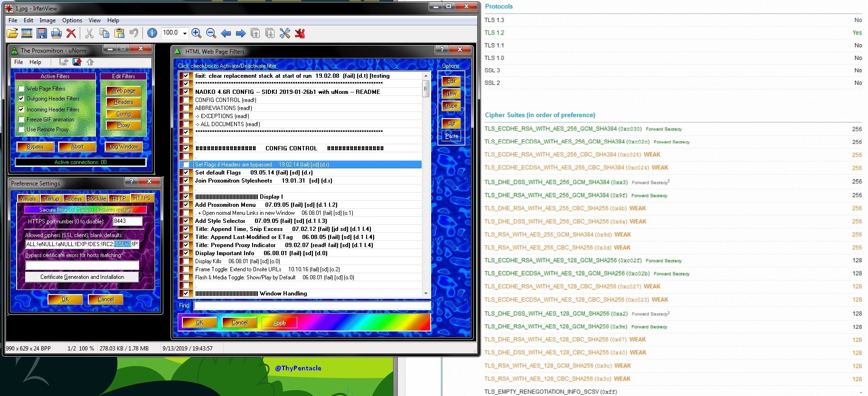Open the Slideshow filmstrip icon
The image size is (868, 396).
pyautogui.click(x=27, y=33)
